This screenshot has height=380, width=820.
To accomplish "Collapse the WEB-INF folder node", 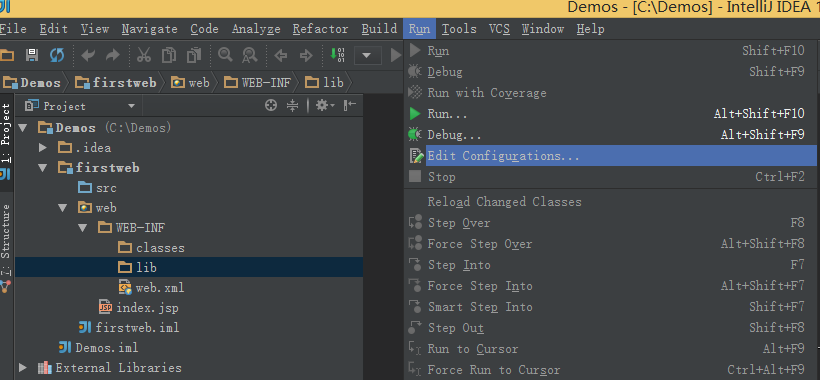I will pyautogui.click(x=83, y=228).
